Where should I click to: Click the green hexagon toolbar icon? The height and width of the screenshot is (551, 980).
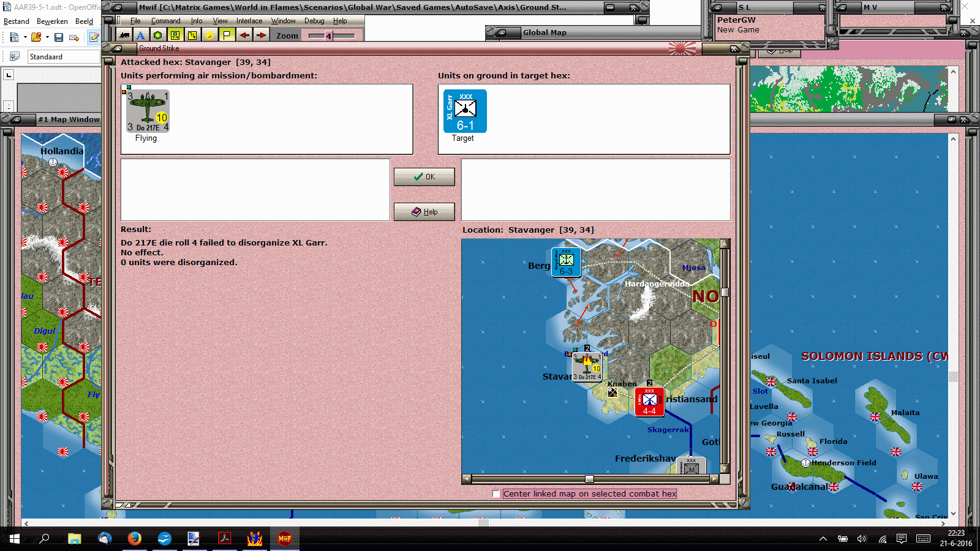click(158, 36)
